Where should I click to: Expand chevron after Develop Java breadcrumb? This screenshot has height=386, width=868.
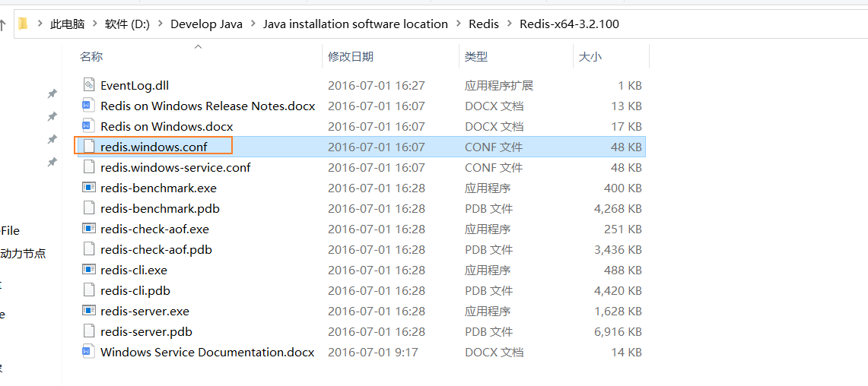[253, 24]
